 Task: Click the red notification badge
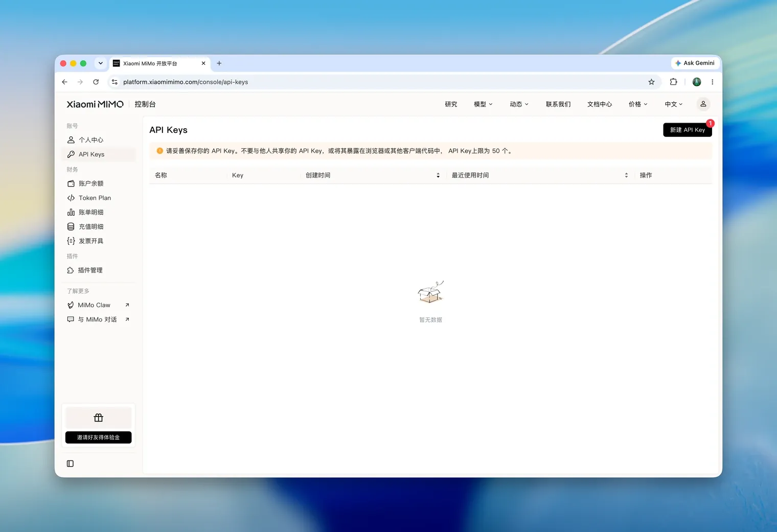pos(711,123)
